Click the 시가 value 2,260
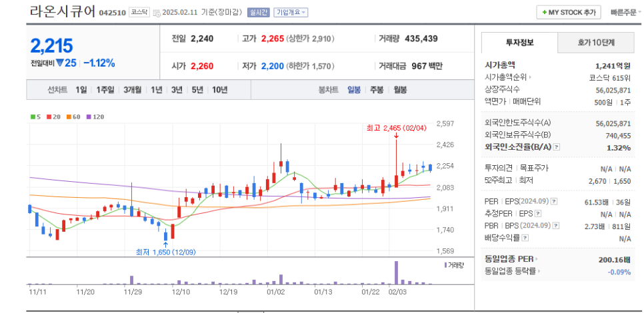This screenshot has width=644, height=313. click(202, 66)
